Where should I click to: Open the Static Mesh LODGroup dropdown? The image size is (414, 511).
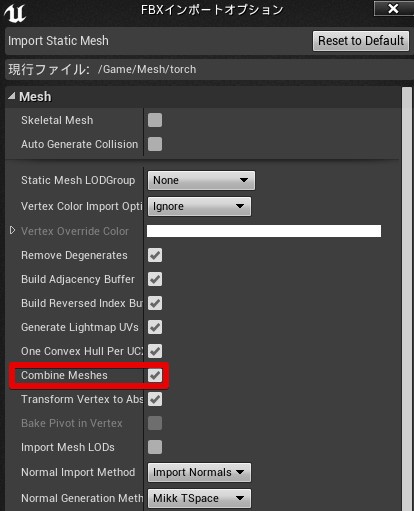(x=201, y=180)
